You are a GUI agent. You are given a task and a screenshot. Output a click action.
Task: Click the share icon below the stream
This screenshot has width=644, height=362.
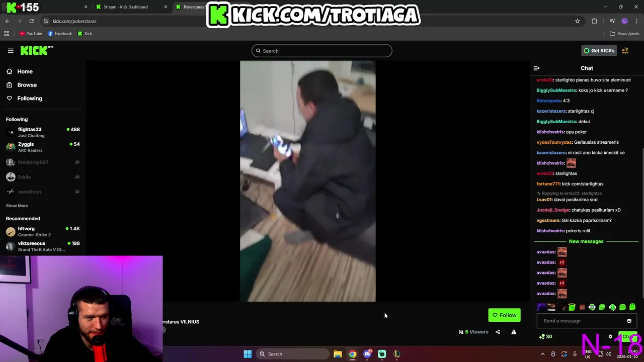coord(498,332)
